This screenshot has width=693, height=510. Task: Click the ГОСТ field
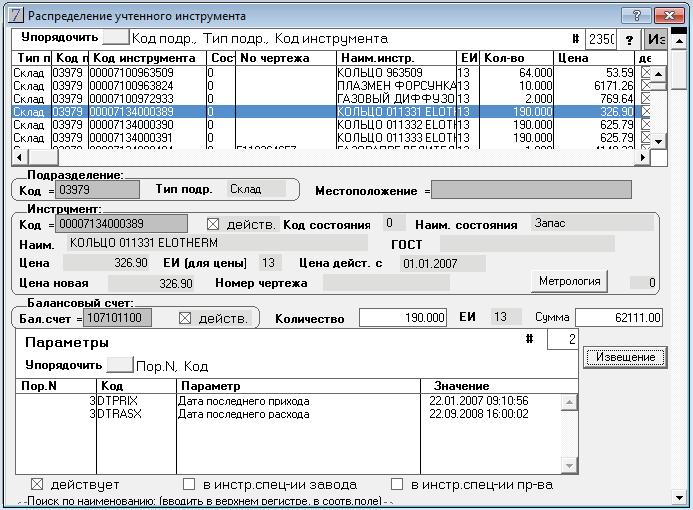(x=527, y=244)
